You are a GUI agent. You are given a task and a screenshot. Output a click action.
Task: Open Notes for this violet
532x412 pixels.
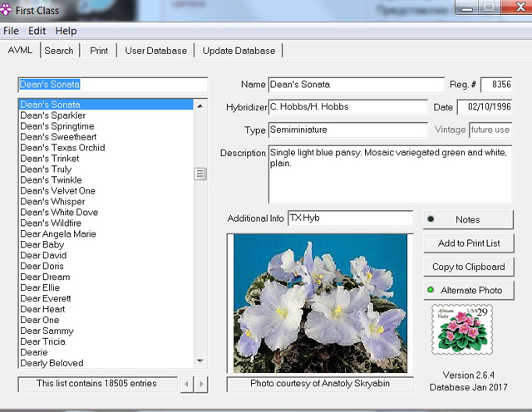click(x=468, y=219)
